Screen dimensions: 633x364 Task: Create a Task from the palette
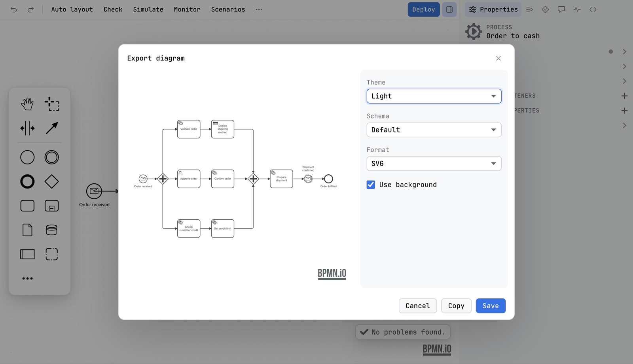point(27,206)
